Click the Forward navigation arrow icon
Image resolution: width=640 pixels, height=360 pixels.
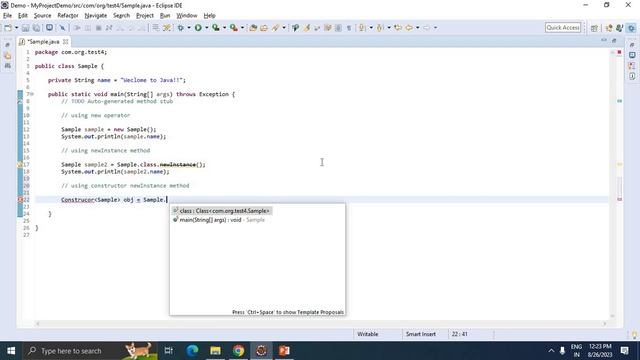click(427, 28)
